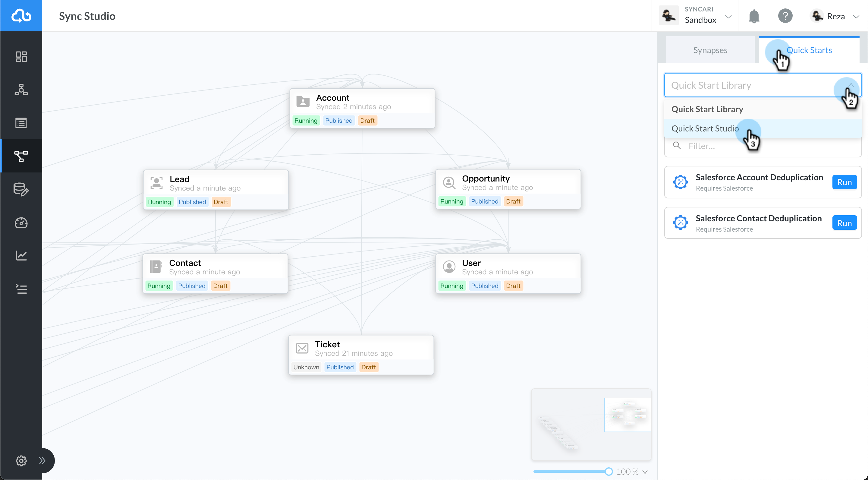868x480 pixels.
Task: Click the gauge performance icon in the sidebar
Action: click(x=21, y=223)
